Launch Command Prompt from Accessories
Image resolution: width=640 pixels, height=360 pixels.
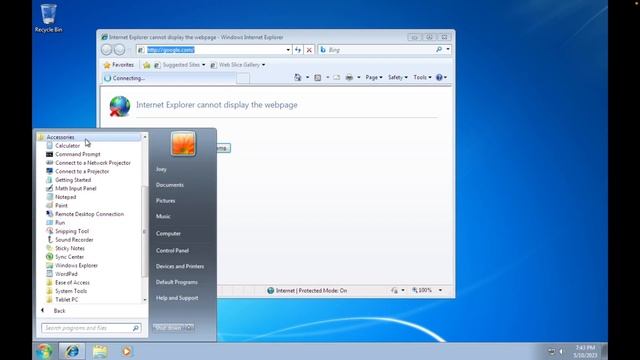[78, 154]
